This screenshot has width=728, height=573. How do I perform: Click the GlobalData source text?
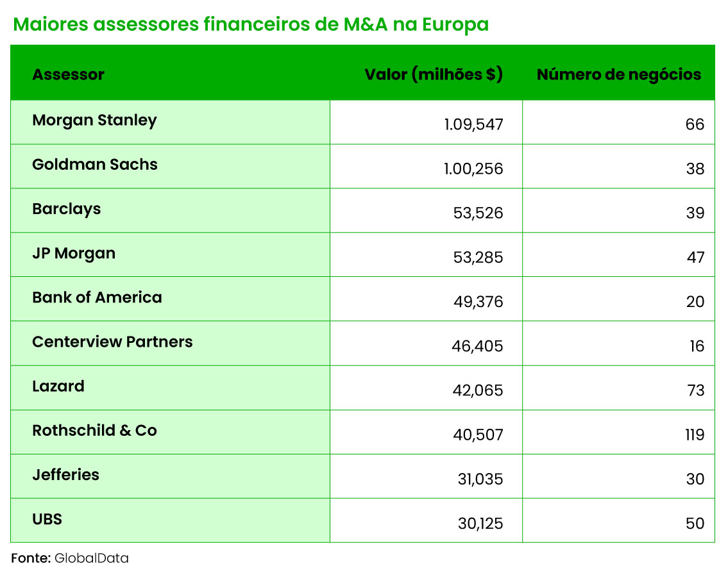(x=92, y=558)
